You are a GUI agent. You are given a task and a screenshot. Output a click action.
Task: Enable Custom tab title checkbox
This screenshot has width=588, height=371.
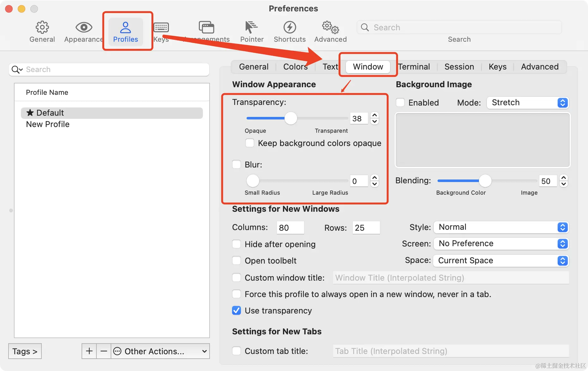coord(236,351)
